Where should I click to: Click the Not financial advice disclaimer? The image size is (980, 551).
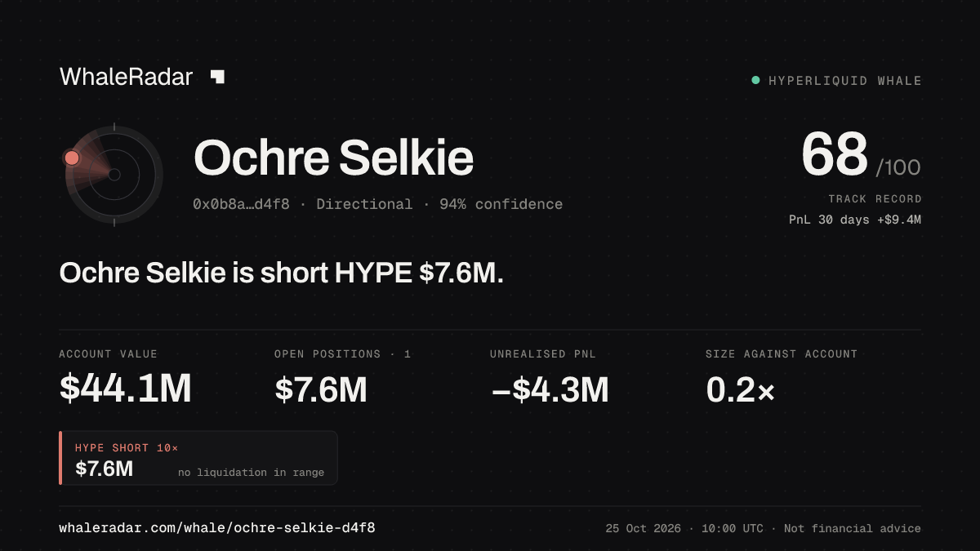point(853,529)
